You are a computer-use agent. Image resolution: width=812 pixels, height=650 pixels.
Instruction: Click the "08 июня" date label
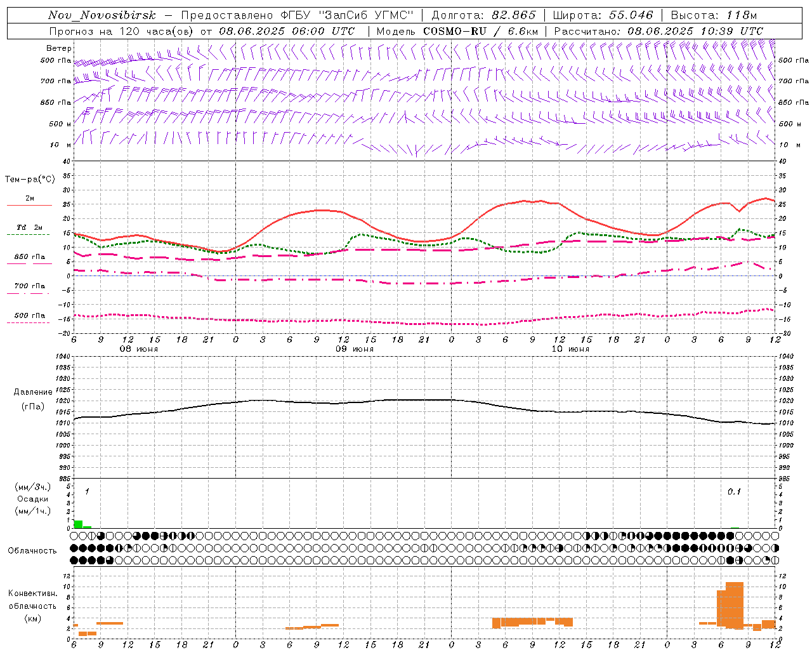coord(139,349)
